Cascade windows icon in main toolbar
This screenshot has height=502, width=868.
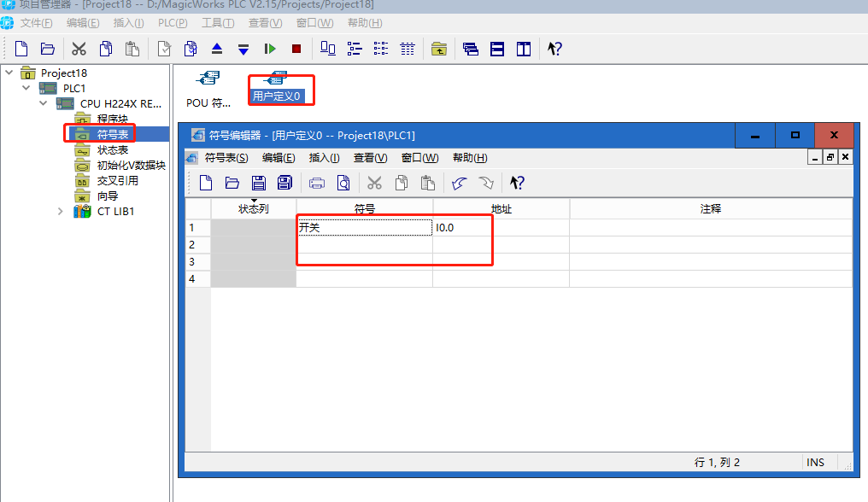click(x=471, y=49)
